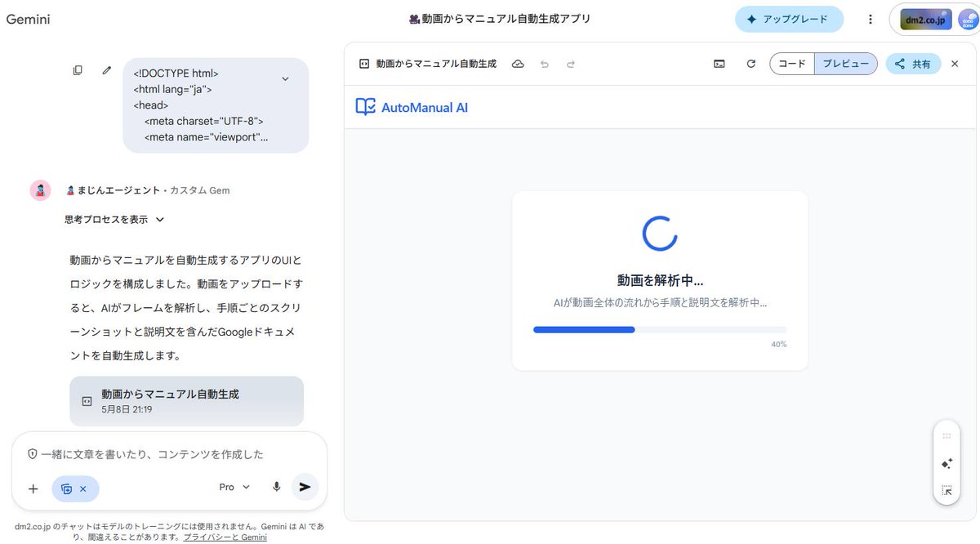
Task: Add attachment with plus icon
Action: (33, 488)
